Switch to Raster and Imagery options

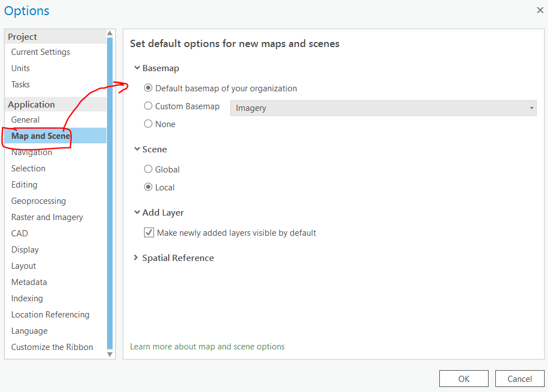[47, 217]
